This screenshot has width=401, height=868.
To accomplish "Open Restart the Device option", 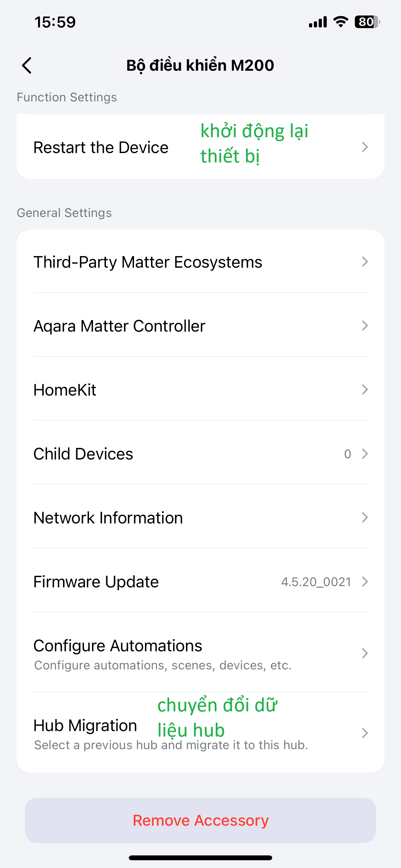I will tap(101, 148).
